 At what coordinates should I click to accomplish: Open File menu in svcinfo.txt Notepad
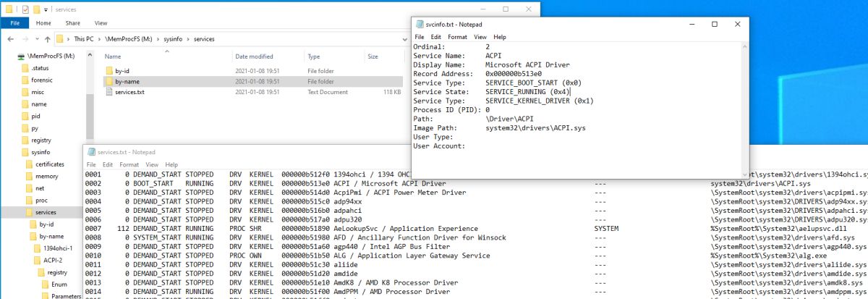[418, 36]
